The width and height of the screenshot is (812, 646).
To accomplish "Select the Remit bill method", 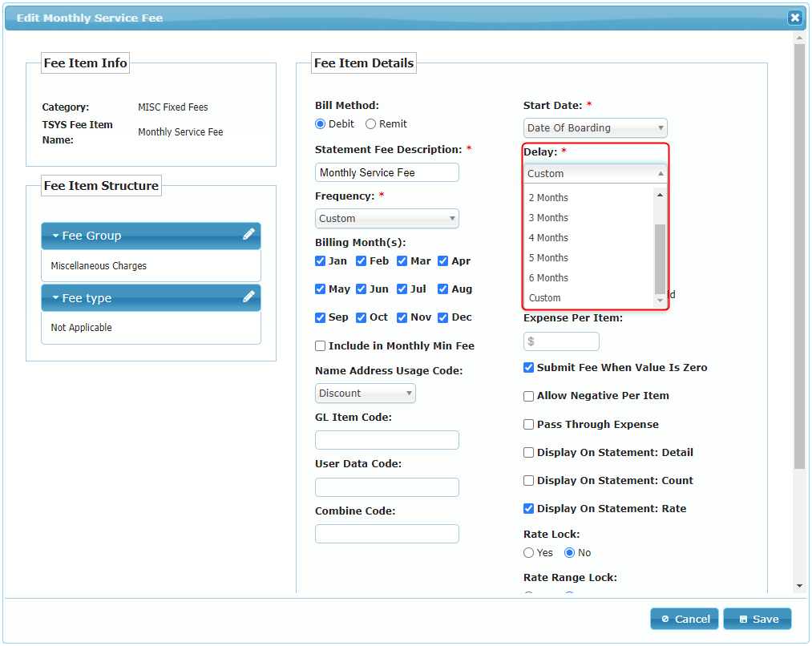I will 370,124.
